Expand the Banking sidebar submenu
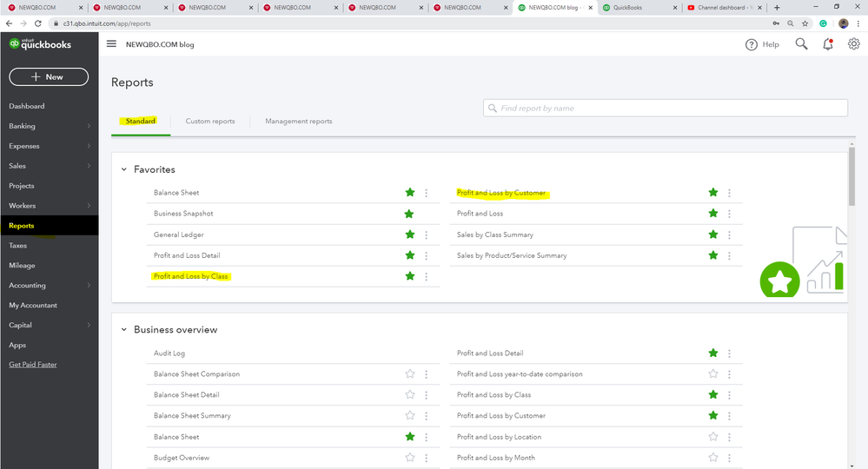 89,126
